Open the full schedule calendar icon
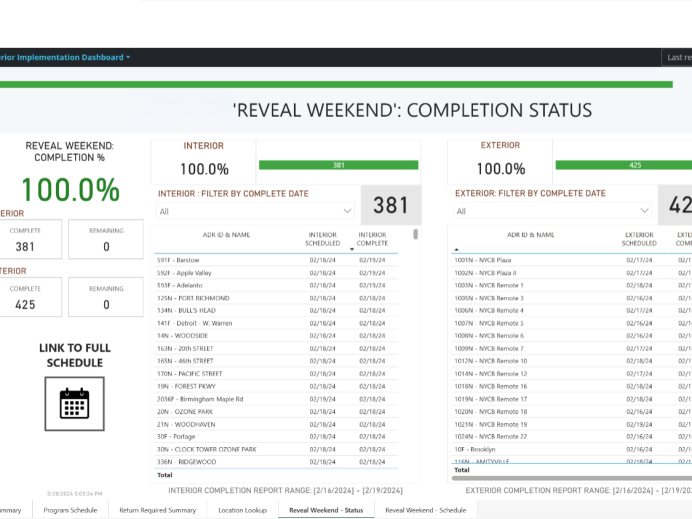Image resolution: width=692 pixels, height=519 pixels. pos(74,403)
